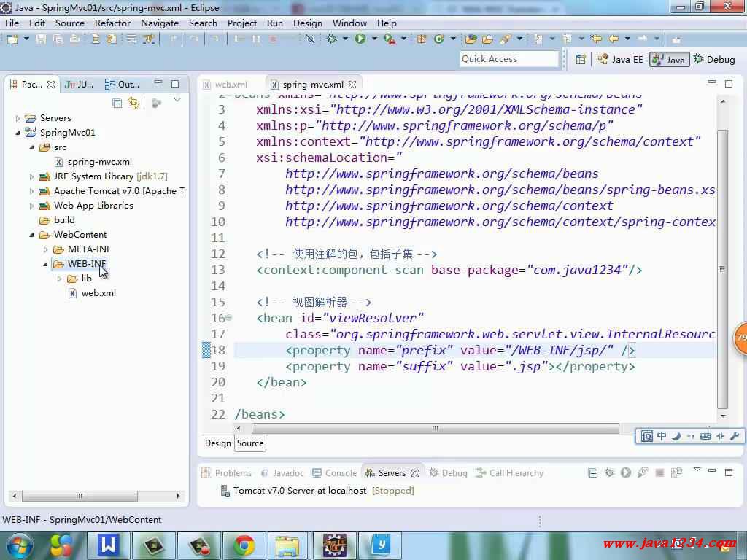Screen dimensions: 747x560
Task: Open the Servers view menu triangle
Action: (697, 470)
